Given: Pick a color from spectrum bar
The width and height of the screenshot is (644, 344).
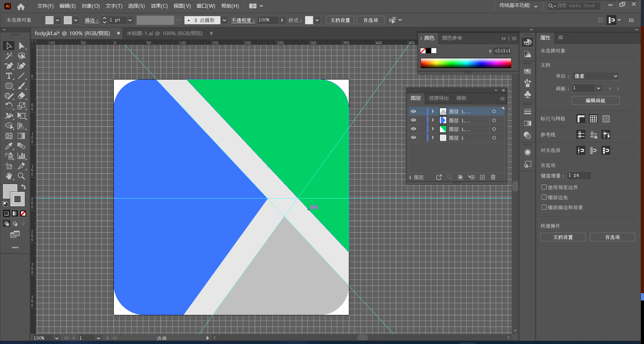Looking at the screenshot, I should (466, 63).
